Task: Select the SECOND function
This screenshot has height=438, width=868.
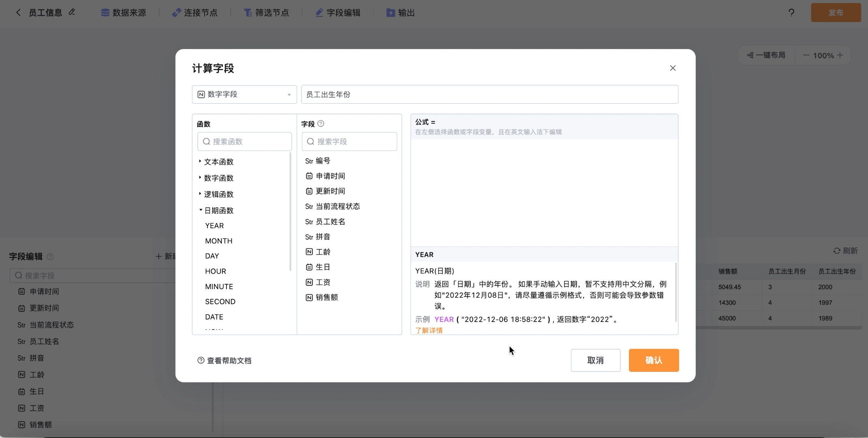Action: (220, 302)
